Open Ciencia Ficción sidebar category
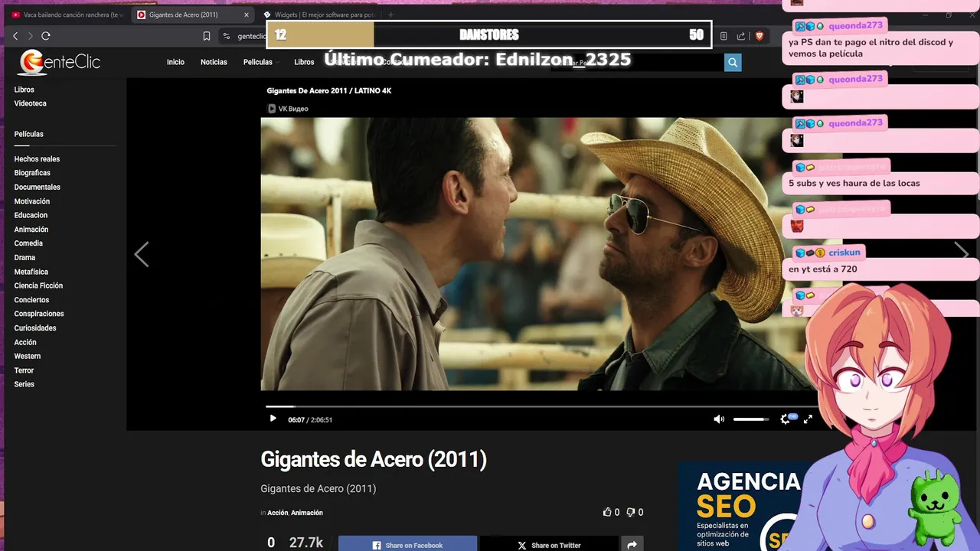 pyautogui.click(x=38, y=285)
